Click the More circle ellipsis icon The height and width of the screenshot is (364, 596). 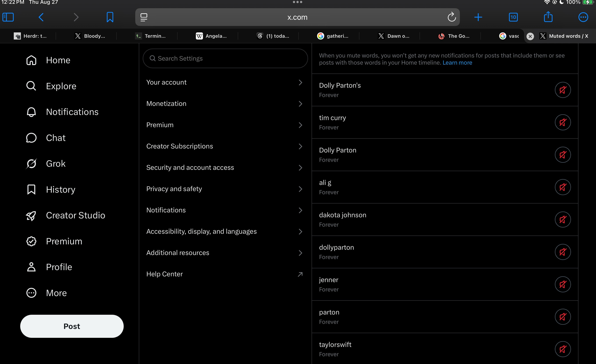[x=31, y=293]
